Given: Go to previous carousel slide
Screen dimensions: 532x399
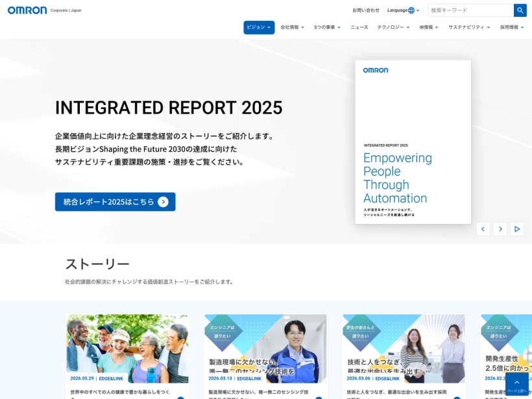Looking at the screenshot, I should pos(483,229).
